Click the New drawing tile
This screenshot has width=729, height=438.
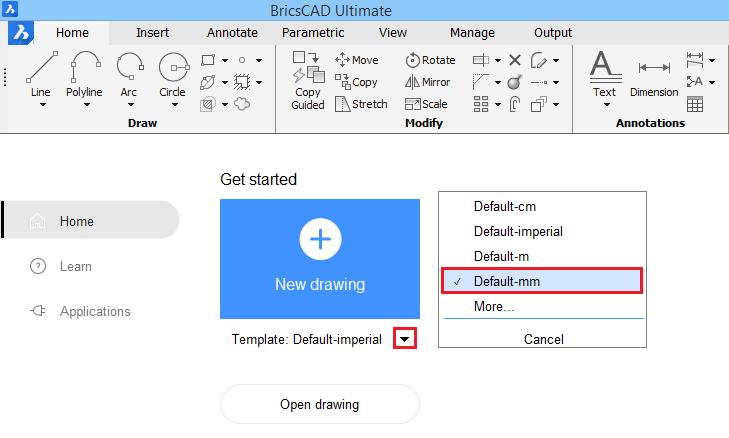(320, 259)
